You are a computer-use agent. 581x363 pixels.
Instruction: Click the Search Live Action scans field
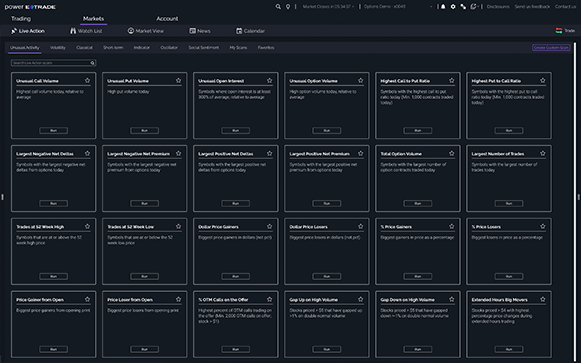(x=53, y=63)
